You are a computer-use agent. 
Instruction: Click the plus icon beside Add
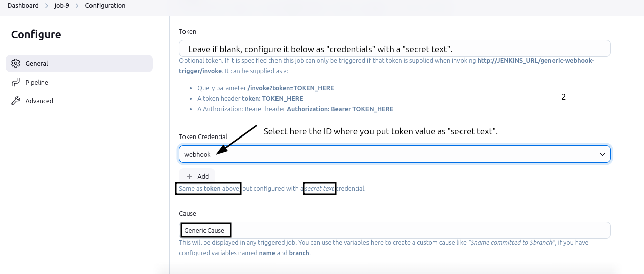coord(190,176)
